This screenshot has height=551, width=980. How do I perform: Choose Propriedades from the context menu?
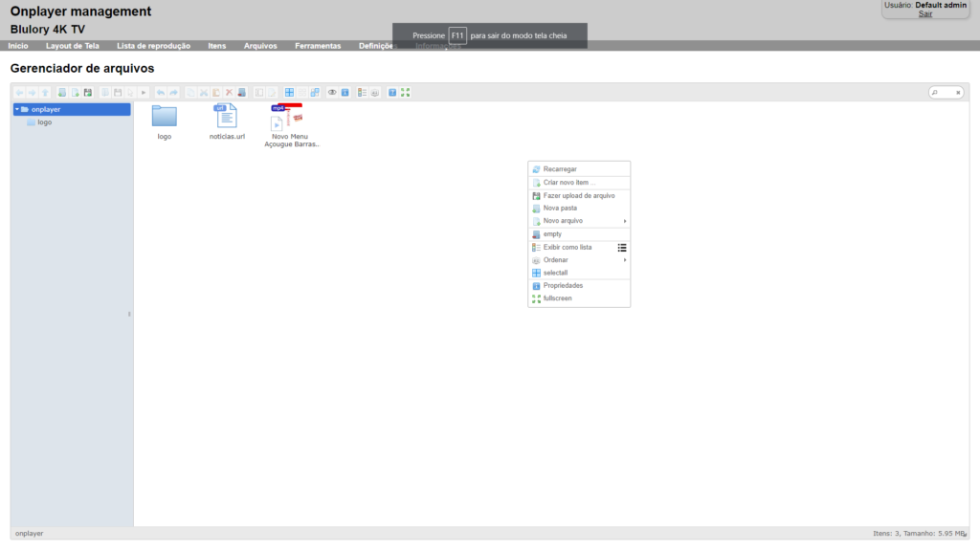click(x=579, y=285)
